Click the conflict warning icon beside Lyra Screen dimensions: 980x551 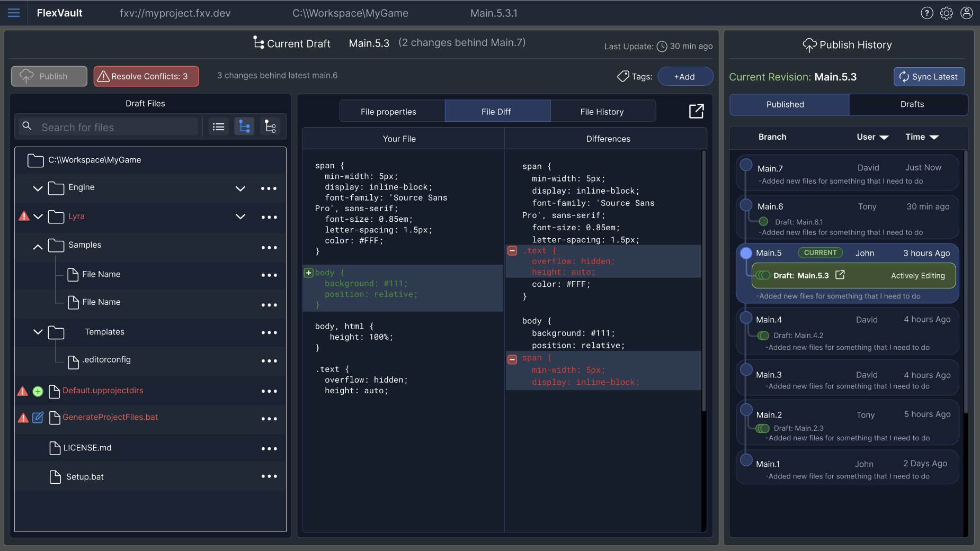coord(24,216)
